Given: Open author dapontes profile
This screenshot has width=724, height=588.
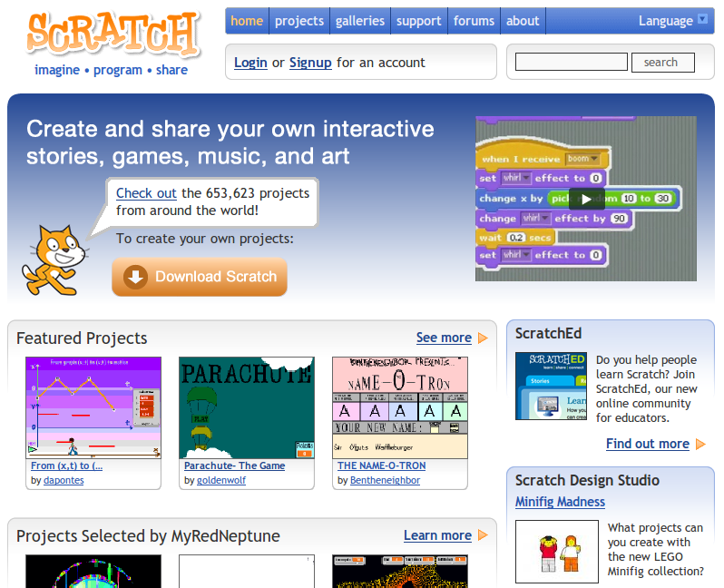Looking at the screenshot, I should click(64, 480).
